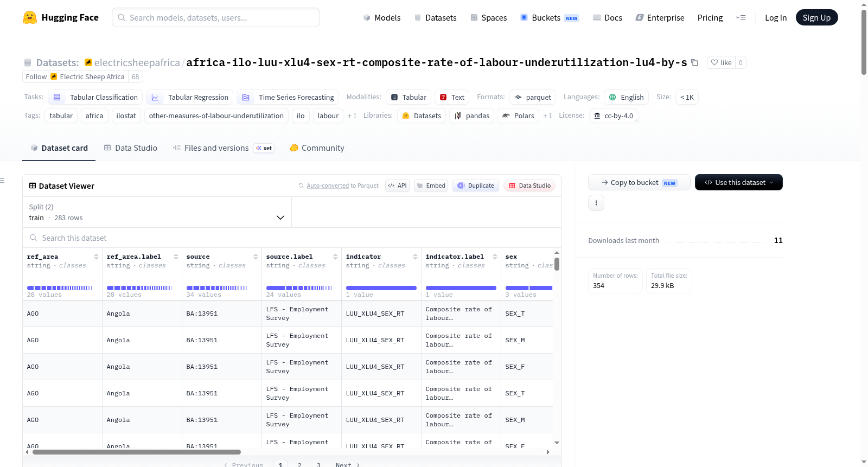Click the Search this dataset field
Image resolution: width=868 pixels, height=467 pixels.
[x=292, y=238]
